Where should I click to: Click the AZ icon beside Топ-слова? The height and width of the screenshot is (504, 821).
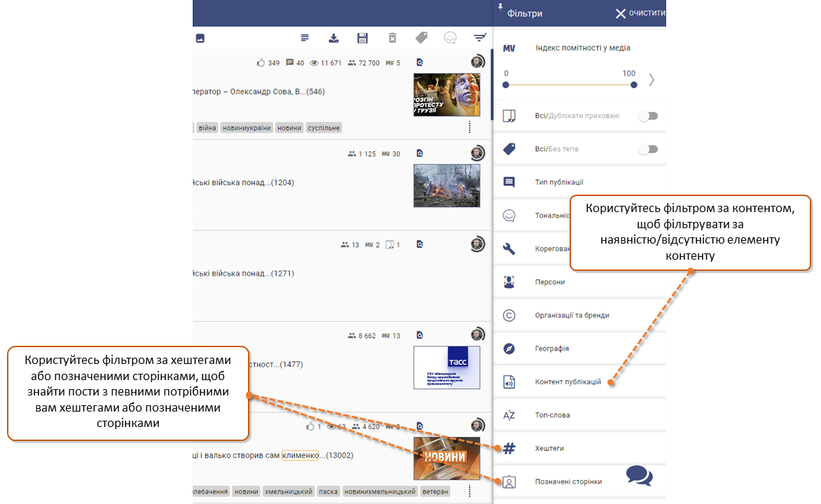point(509,415)
